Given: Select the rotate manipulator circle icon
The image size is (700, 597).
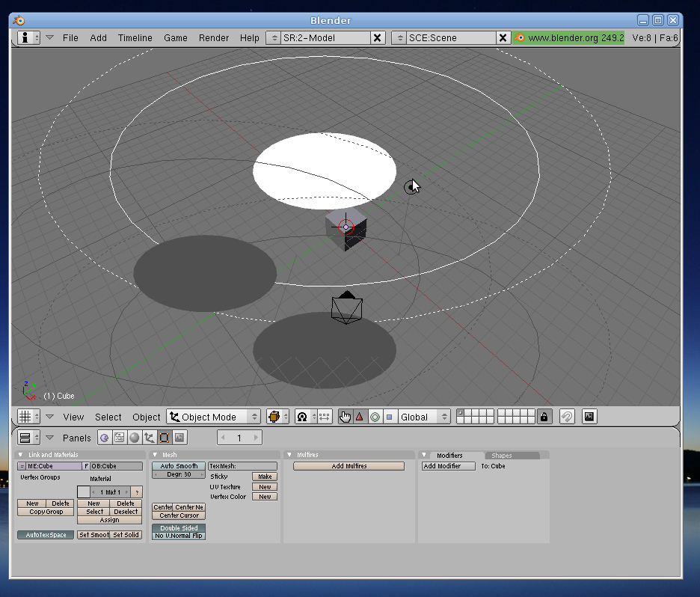Looking at the screenshot, I should point(374,417).
